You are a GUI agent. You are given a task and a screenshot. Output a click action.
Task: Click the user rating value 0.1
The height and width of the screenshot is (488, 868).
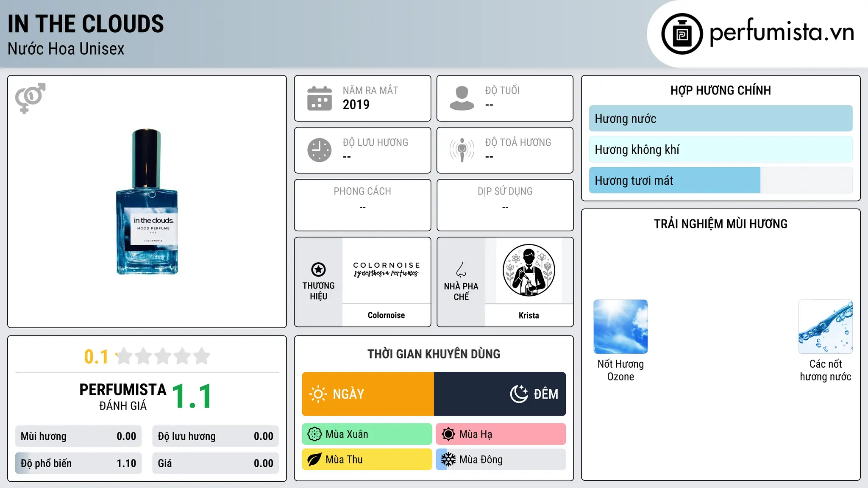coord(96,357)
